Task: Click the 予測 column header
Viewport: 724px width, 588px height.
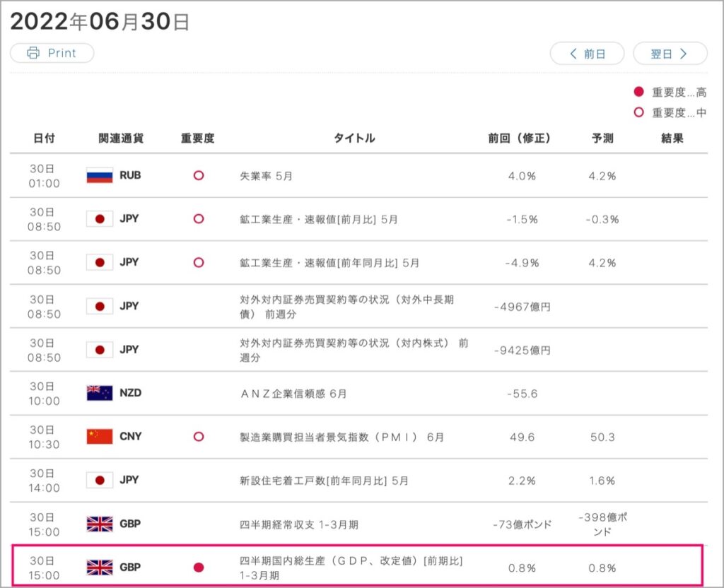Action: (x=602, y=138)
